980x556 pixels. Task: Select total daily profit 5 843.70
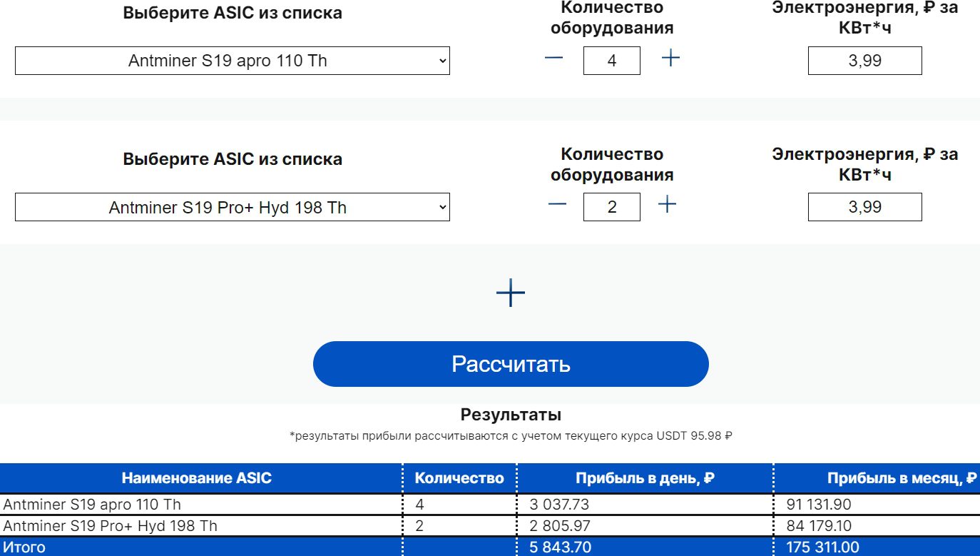pyautogui.click(x=560, y=547)
